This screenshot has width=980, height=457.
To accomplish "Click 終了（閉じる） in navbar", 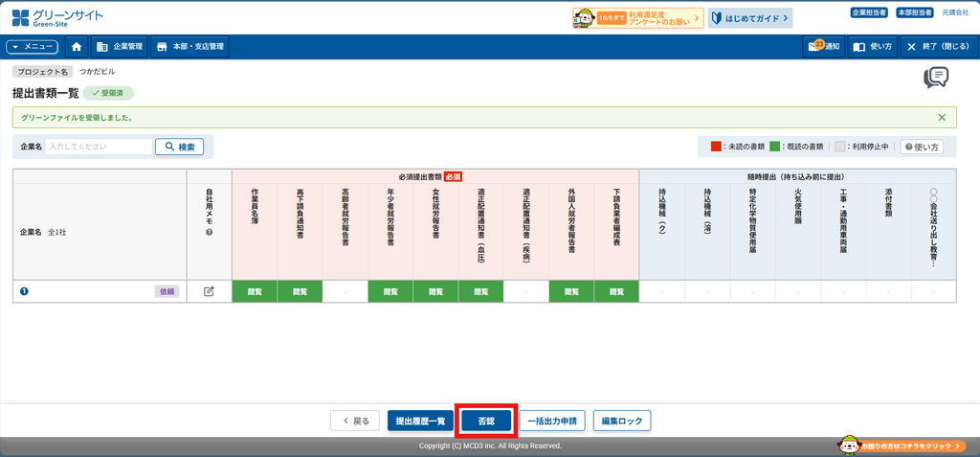I will pyautogui.click(x=938, y=47).
